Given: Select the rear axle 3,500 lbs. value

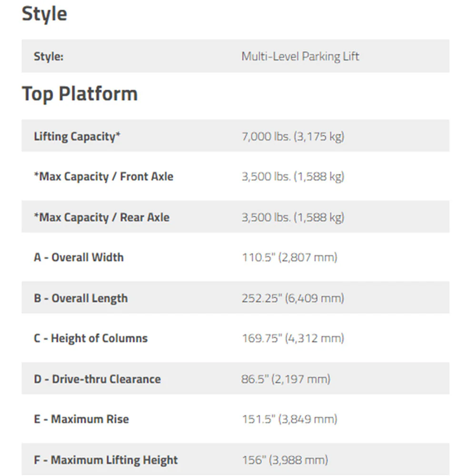Looking at the screenshot, I should [293, 218].
